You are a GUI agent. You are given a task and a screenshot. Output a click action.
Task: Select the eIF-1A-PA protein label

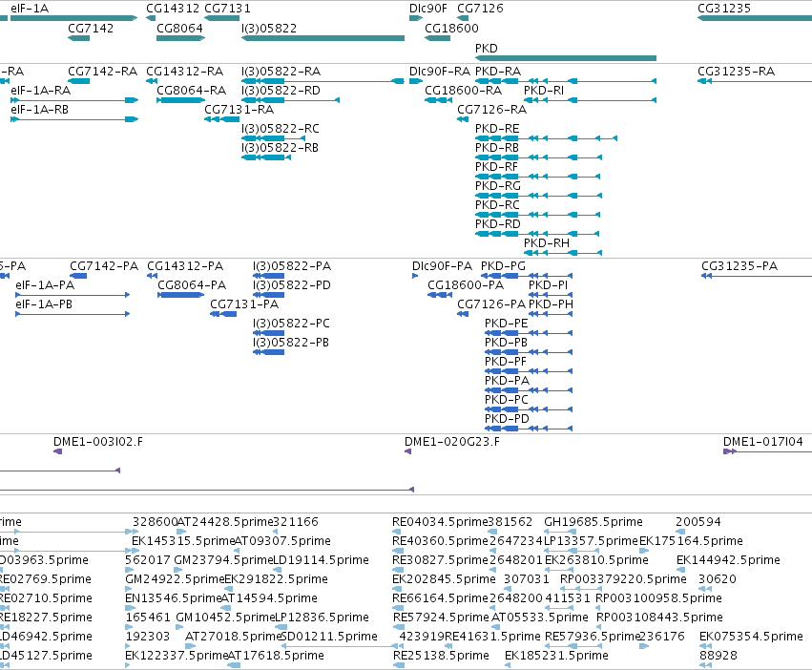45,285
